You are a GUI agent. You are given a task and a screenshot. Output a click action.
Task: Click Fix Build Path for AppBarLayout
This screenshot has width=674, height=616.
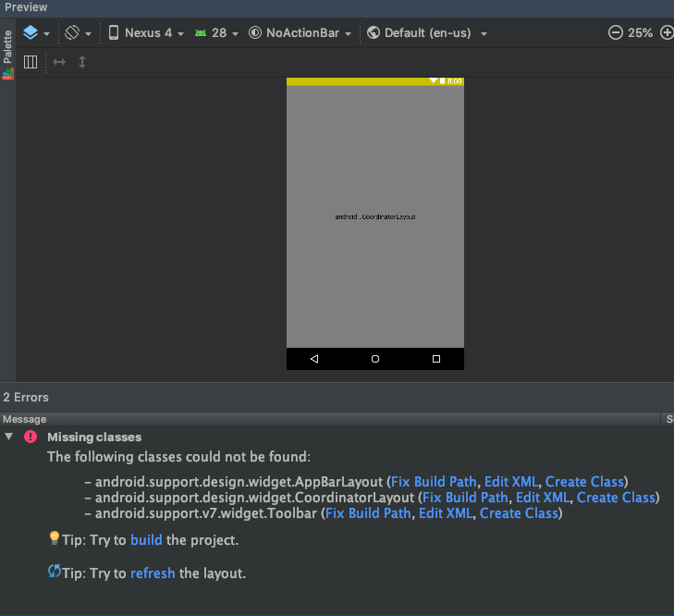[434, 482]
